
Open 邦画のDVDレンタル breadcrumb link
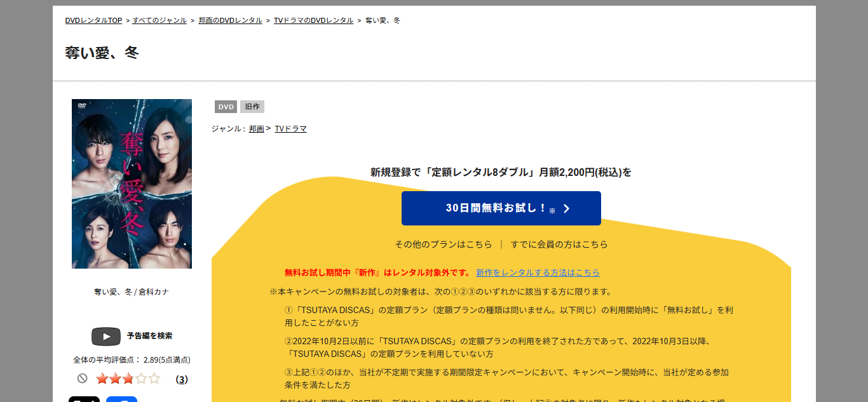tap(230, 20)
